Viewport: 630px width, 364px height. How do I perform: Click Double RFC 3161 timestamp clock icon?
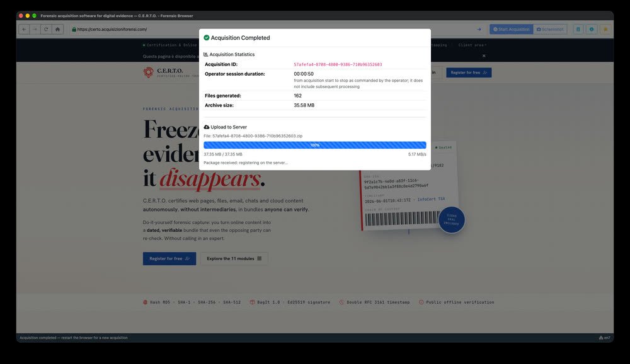point(341,302)
